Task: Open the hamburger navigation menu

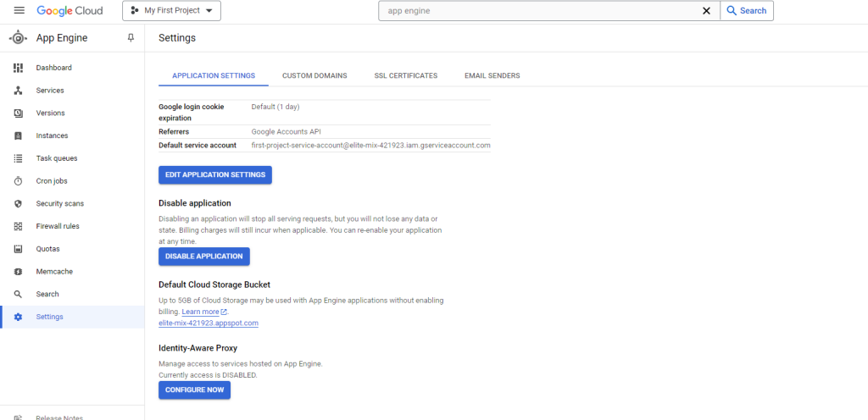Action: pos(19,11)
